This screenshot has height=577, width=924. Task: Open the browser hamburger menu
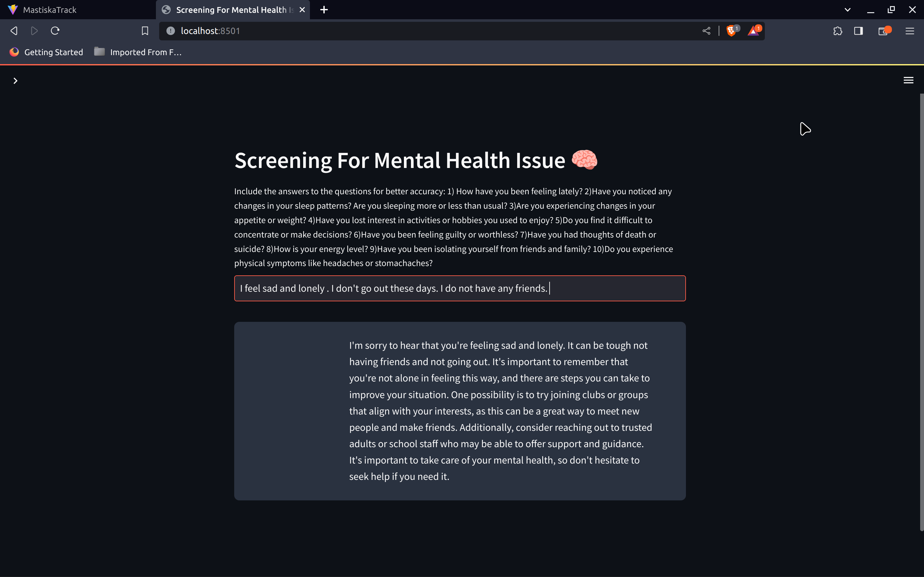pyautogui.click(x=910, y=31)
